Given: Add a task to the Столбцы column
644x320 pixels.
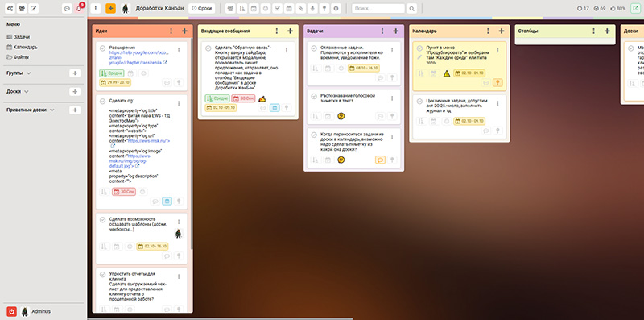Looking at the screenshot, I should 607,31.
